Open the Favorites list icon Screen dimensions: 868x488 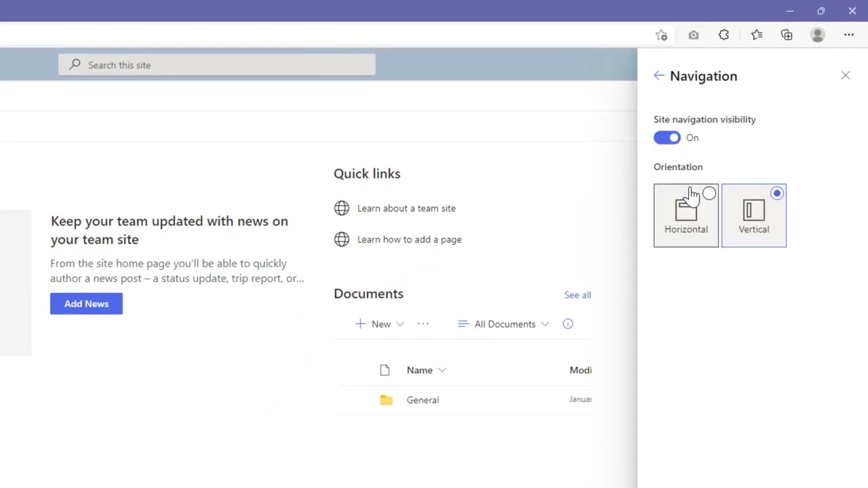757,35
